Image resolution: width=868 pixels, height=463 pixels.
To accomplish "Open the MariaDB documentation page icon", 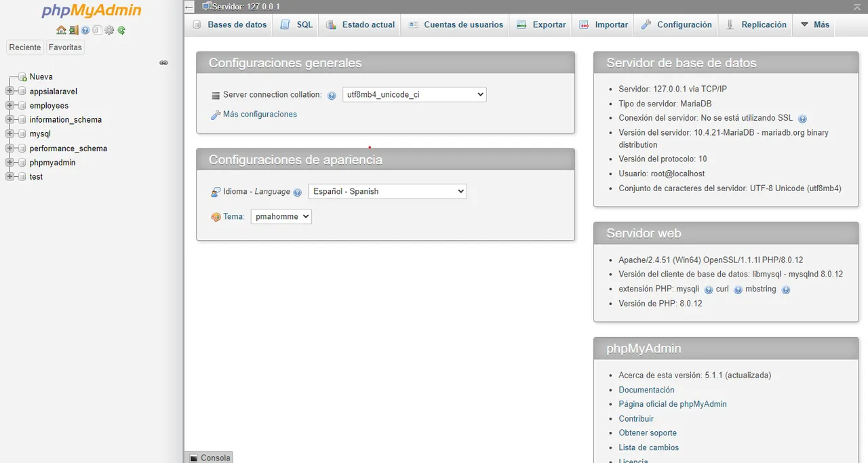I will (97, 30).
